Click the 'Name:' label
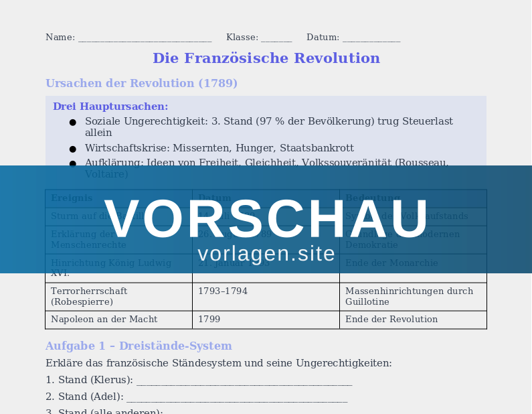This screenshot has width=532, height=414. pos(60,38)
